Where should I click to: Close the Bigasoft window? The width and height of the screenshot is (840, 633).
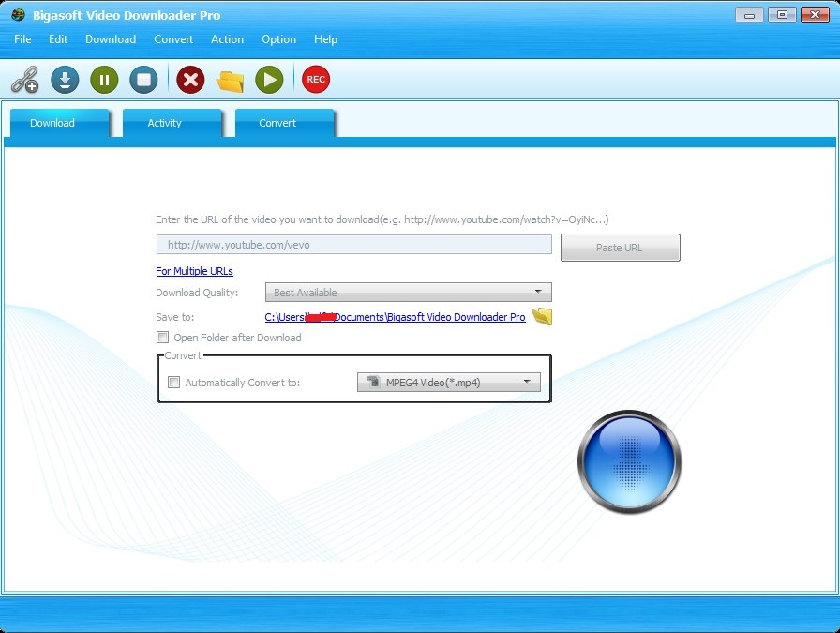coord(815,14)
